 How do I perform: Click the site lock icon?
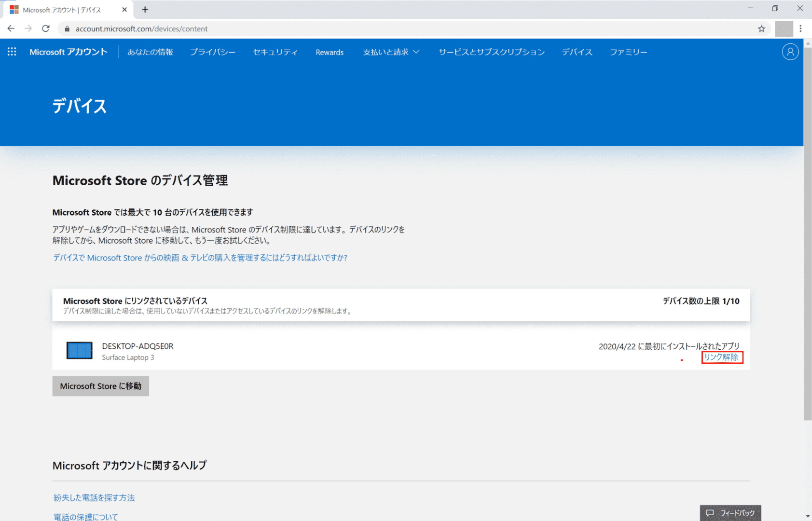click(67, 29)
